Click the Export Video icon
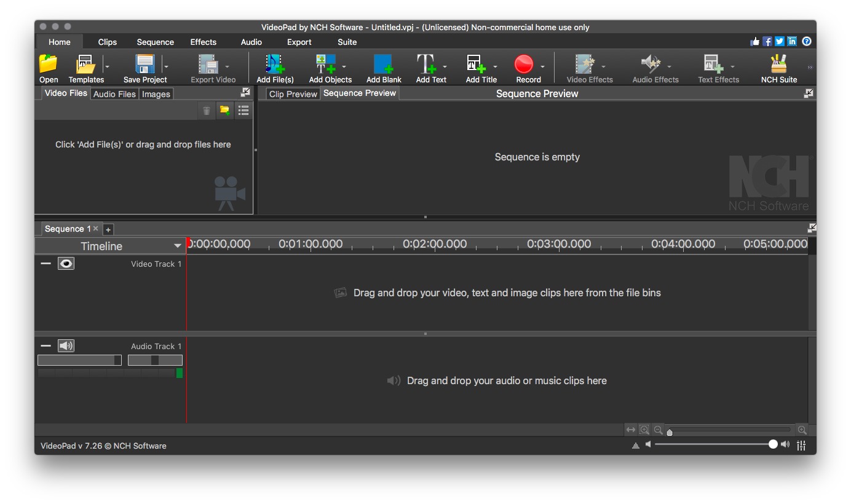 208,64
